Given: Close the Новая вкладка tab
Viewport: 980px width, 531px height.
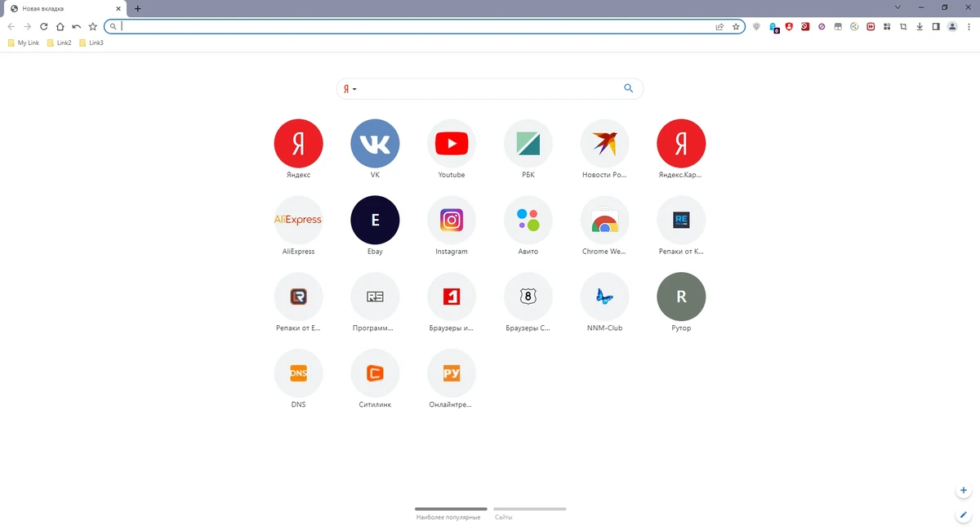Looking at the screenshot, I should [x=118, y=8].
